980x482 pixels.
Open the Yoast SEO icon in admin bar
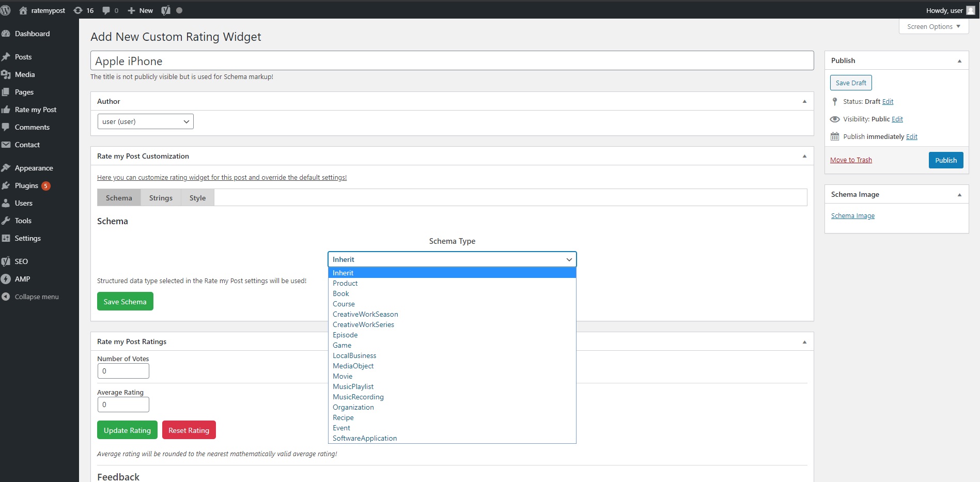coord(166,10)
